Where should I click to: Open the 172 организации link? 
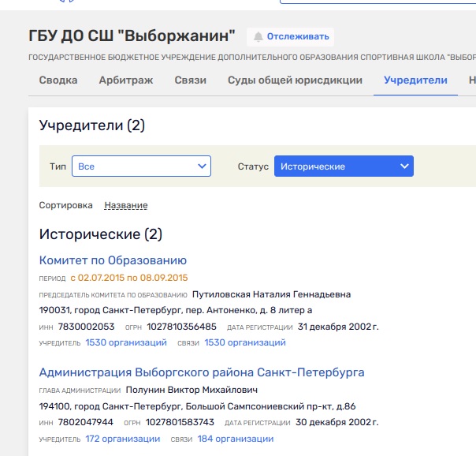(123, 439)
